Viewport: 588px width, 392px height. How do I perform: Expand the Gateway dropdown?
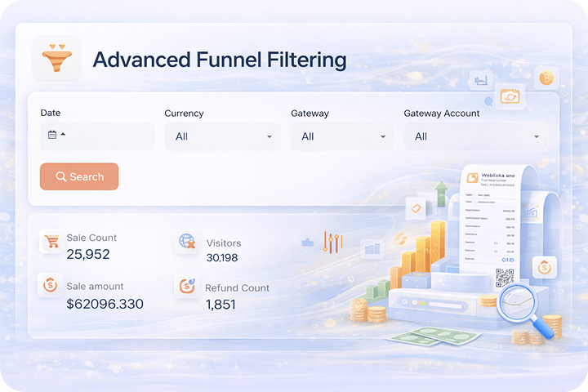coord(341,136)
